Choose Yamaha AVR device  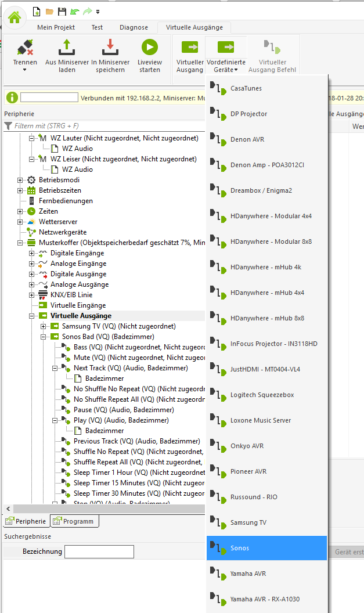tap(266, 574)
